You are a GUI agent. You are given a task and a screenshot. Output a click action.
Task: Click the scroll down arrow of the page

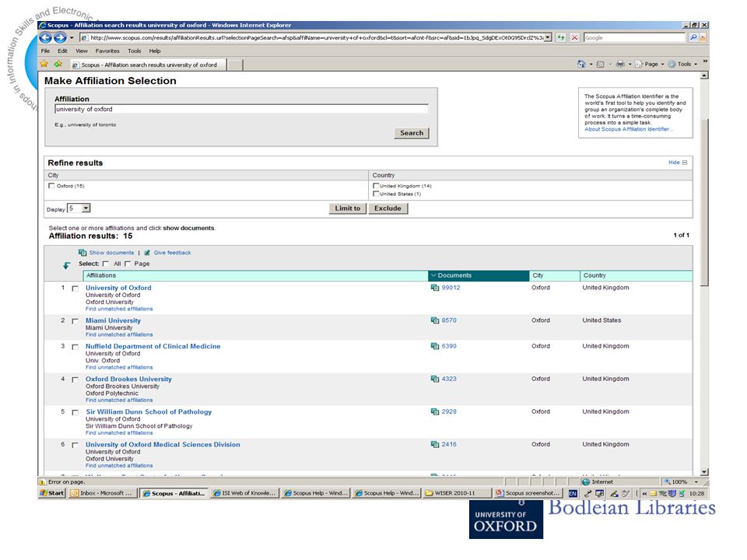(705, 471)
